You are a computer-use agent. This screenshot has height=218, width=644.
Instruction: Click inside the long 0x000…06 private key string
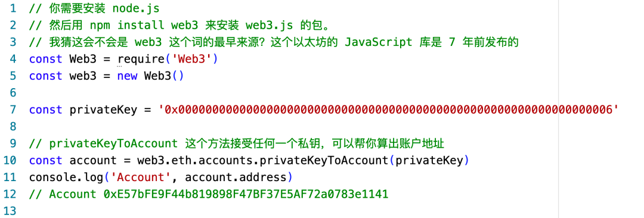coord(388,110)
